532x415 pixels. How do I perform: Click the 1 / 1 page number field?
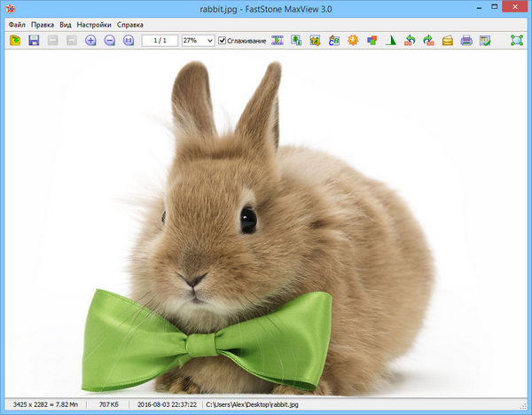(160, 41)
